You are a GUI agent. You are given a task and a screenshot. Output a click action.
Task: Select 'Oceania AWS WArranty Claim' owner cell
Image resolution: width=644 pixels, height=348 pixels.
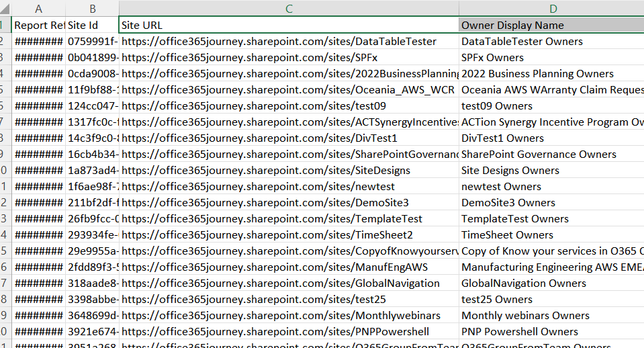coord(551,89)
